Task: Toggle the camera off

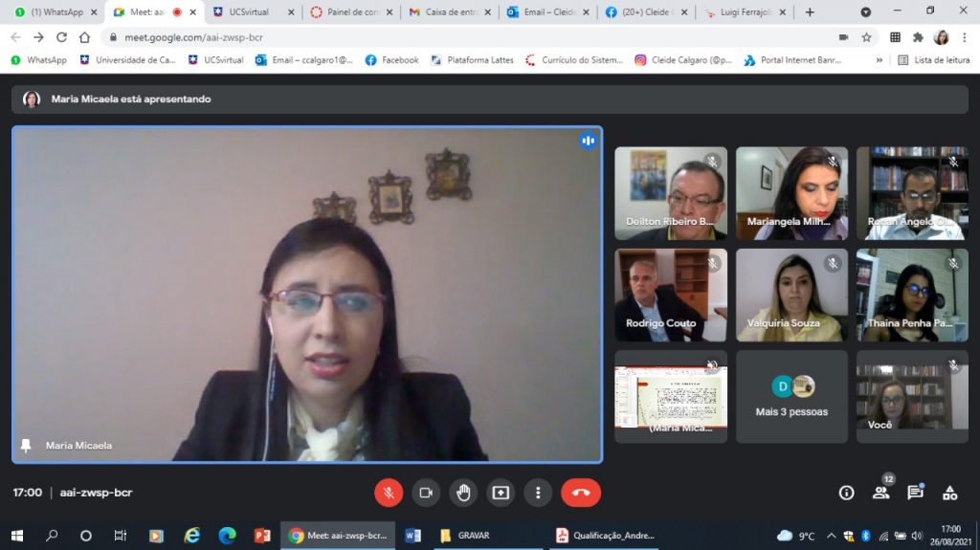Action: (x=426, y=493)
